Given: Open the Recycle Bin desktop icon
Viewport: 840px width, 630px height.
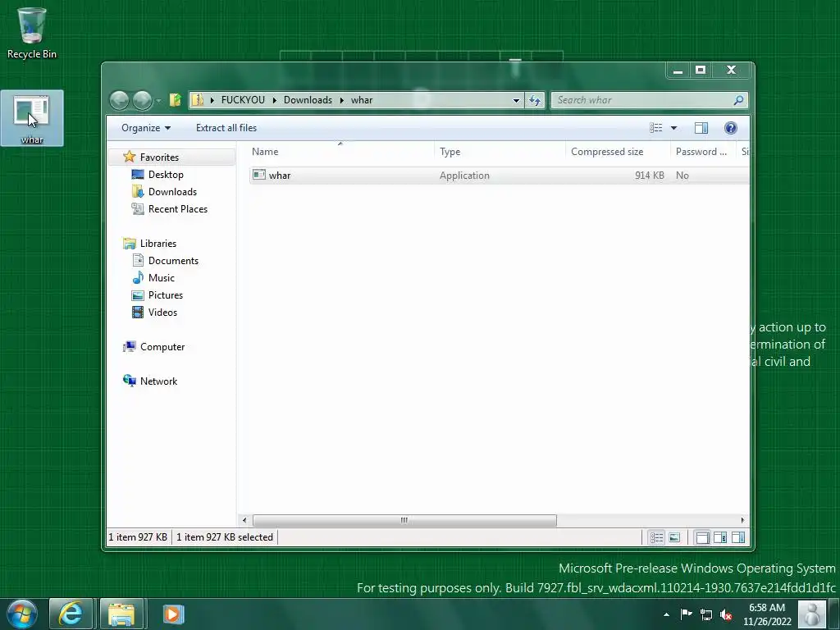Looking at the screenshot, I should pos(32,32).
